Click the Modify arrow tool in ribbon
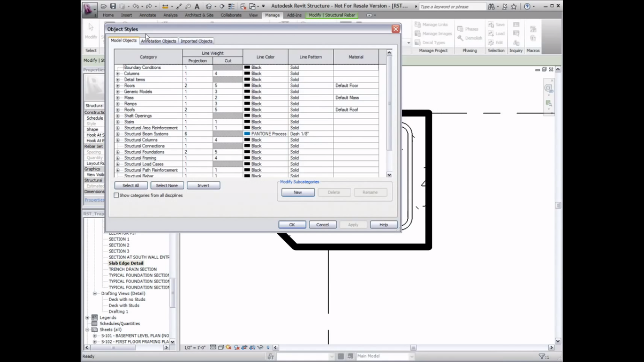This screenshot has width=644, height=362. point(91,31)
